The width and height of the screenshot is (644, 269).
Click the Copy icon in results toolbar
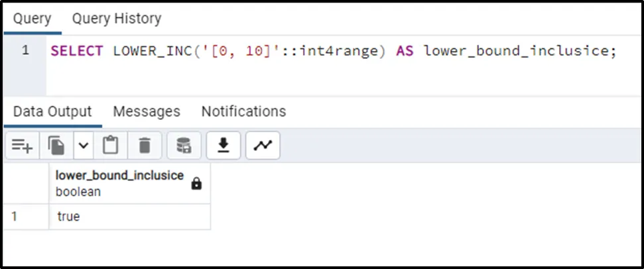click(57, 146)
